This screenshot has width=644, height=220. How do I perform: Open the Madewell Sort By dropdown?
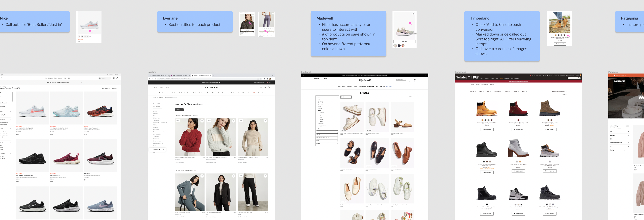point(346,97)
